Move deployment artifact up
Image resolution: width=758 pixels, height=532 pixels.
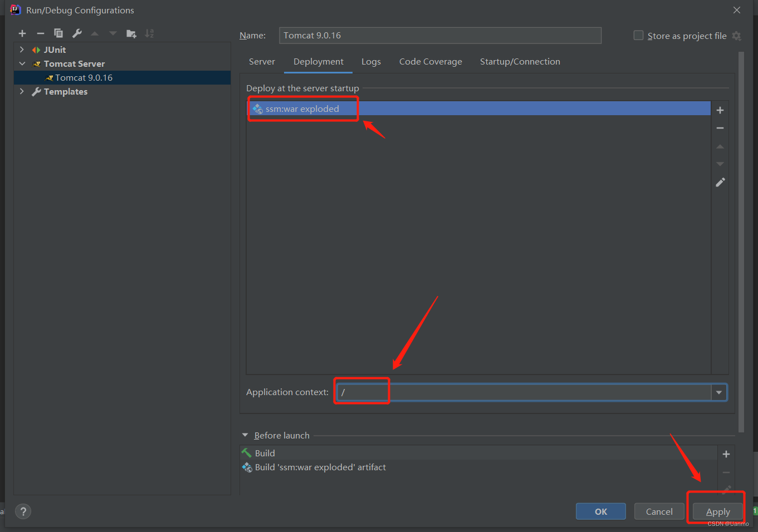coord(720,146)
